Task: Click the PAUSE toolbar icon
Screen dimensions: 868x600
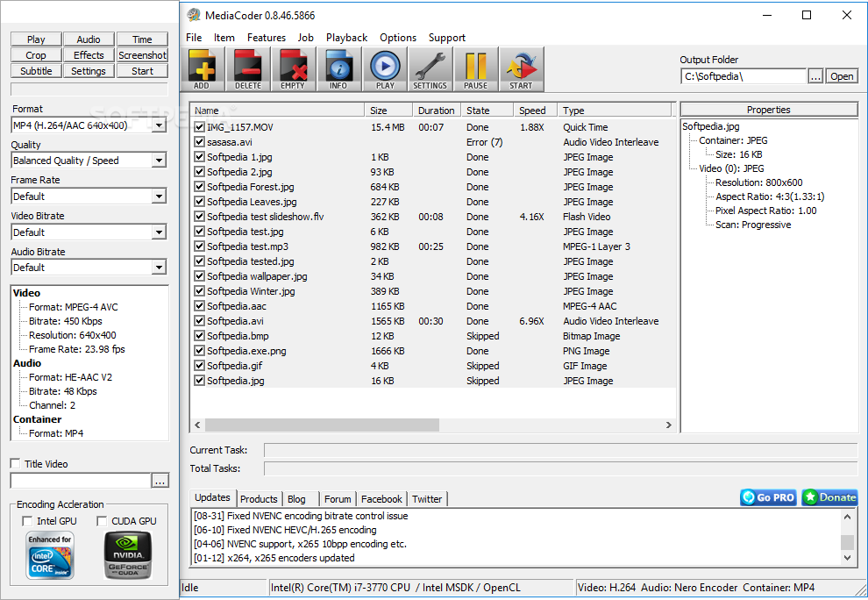Action: (x=475, y=69)
